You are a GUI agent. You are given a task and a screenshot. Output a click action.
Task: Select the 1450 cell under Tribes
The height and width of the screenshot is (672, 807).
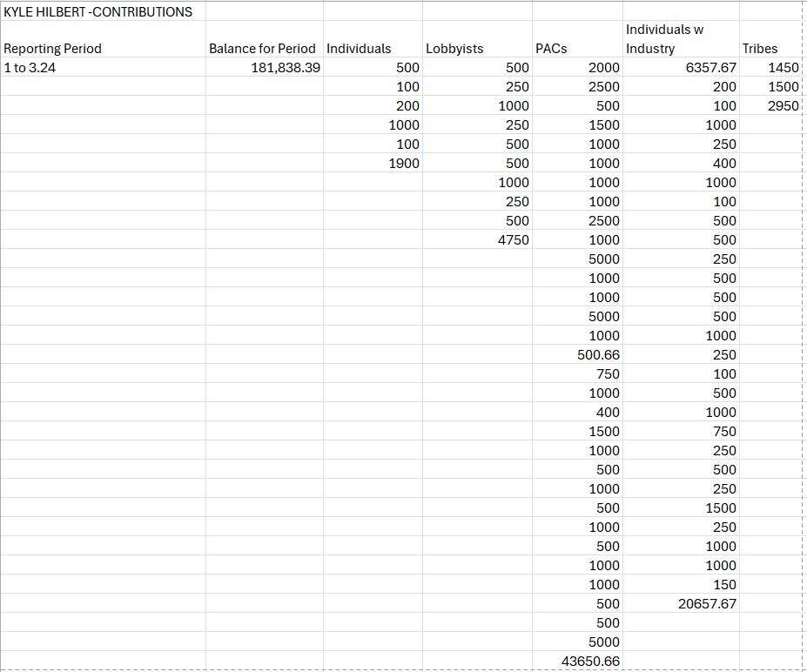[783, 68]
